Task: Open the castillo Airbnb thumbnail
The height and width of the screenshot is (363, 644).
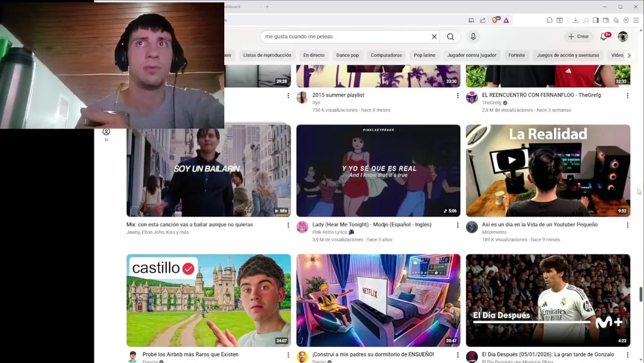Action: click(x=209, y=300)
